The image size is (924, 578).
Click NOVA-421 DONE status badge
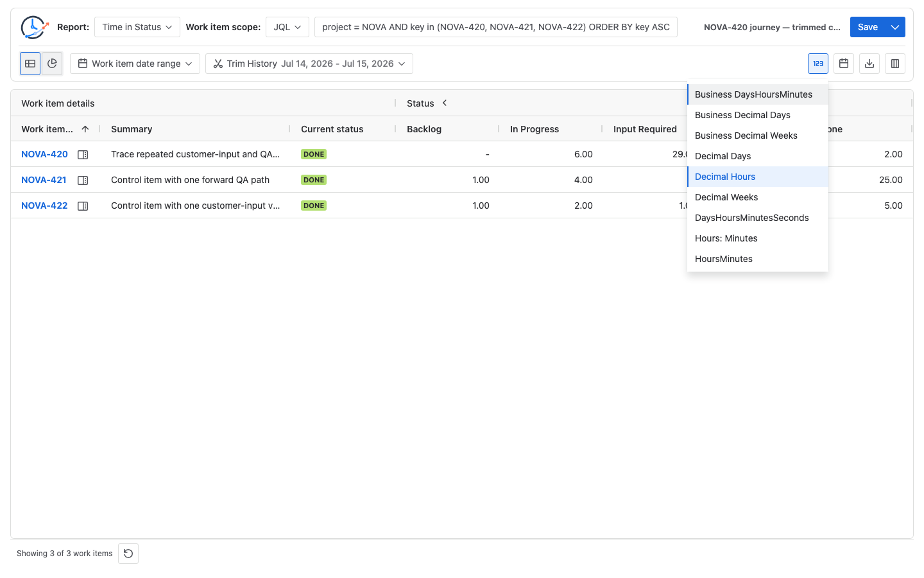314,180
